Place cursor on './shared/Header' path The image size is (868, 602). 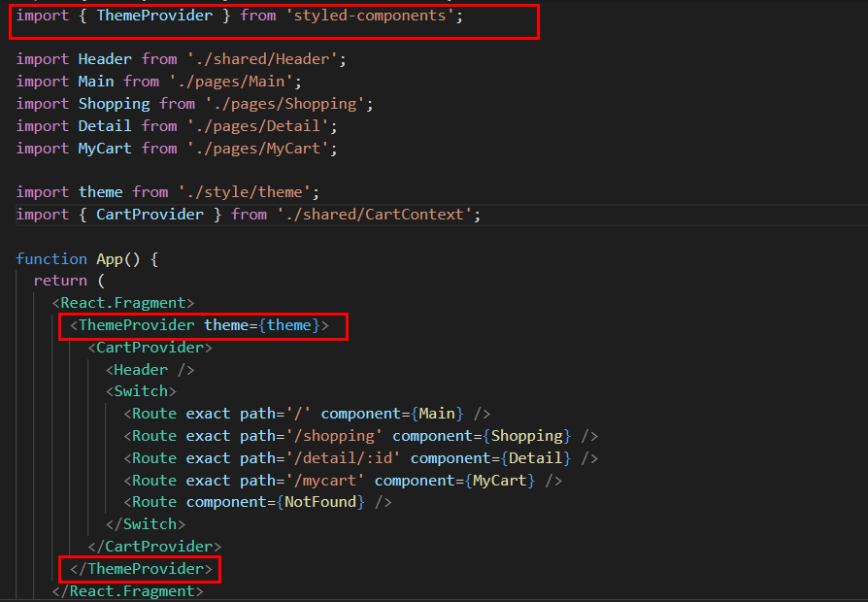(262, 59)
